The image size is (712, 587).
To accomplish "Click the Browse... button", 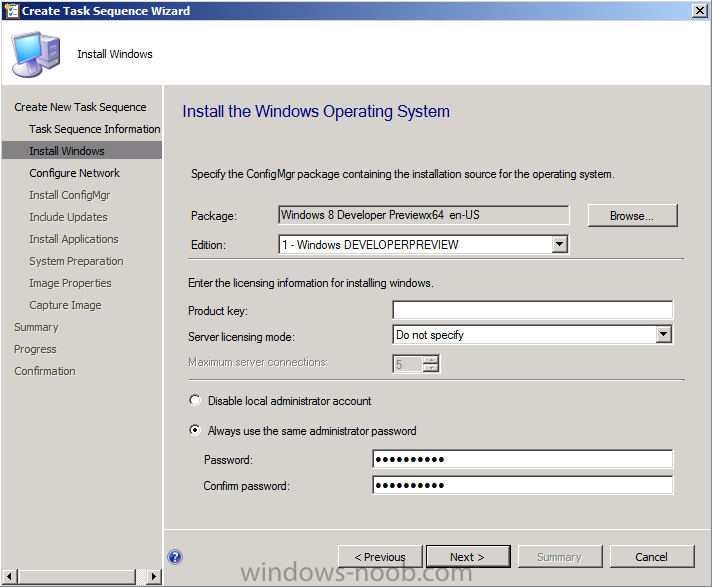I will click(633, 216).
